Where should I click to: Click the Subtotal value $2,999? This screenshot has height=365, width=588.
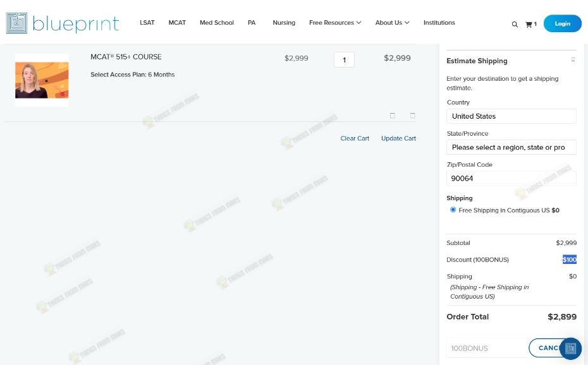point(567,243)
